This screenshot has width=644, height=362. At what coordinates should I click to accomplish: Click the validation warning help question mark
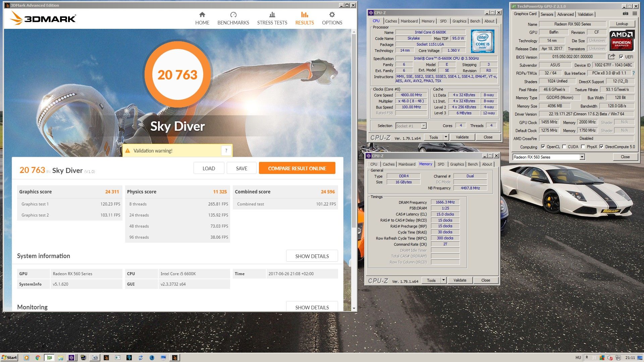(226, 151)
